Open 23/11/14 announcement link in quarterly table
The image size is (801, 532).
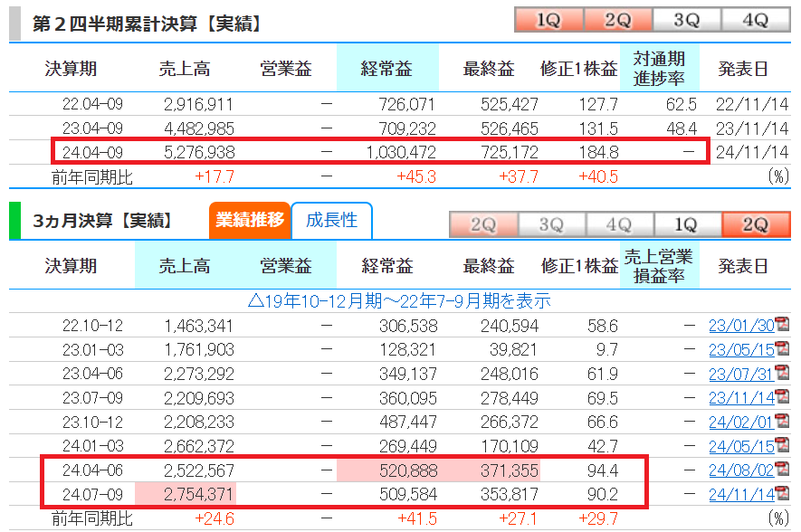(742, 398)
